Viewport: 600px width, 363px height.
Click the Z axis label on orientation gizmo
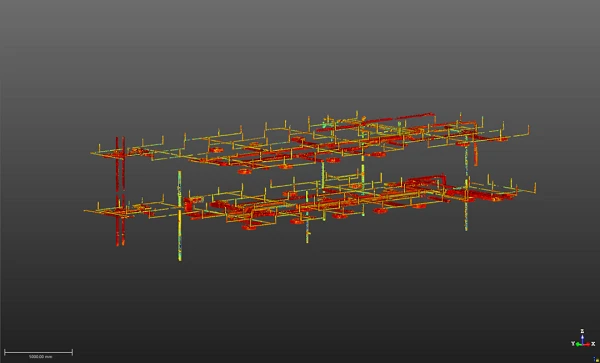coord(582,331)
